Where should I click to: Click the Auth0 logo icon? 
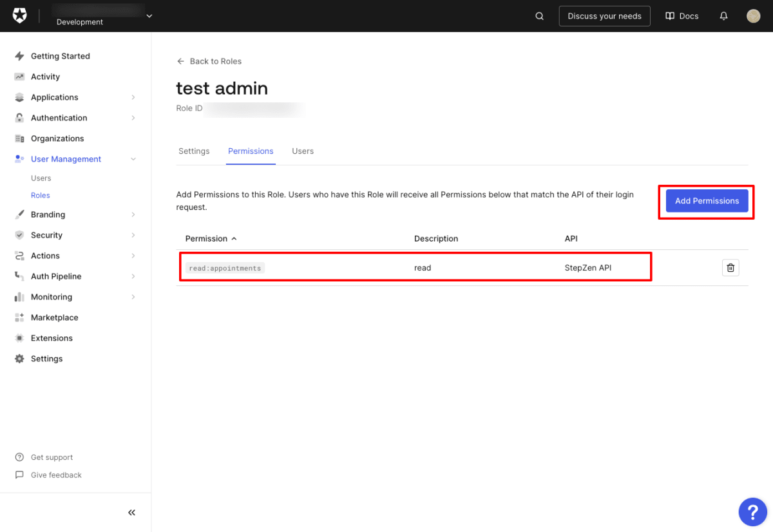(x=19, y=16)
